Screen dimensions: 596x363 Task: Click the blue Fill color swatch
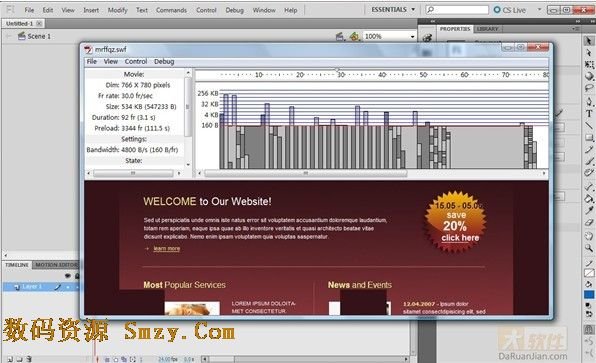pyautogui.click(x=589, y=295)
